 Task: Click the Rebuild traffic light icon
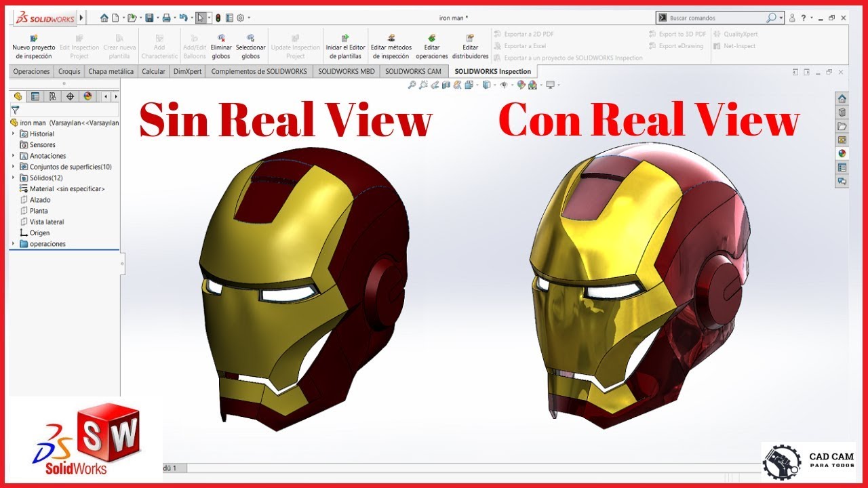(x=218, y=18)
